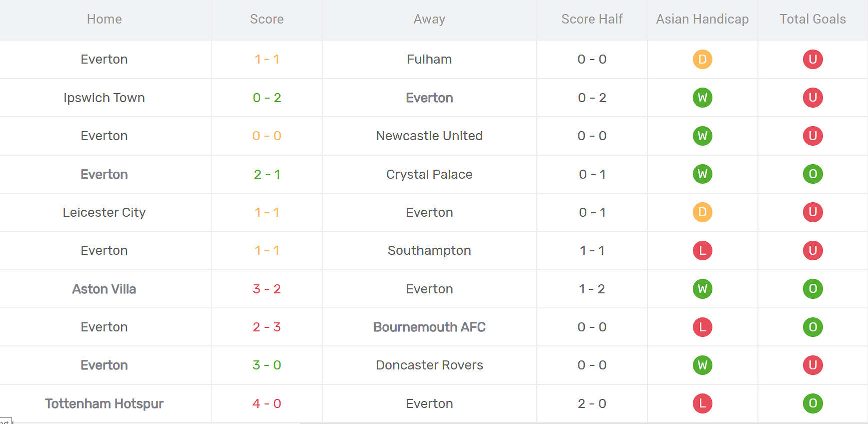Image resolution: width=868 pixels, height=424 pixels.
Task: Click the 1 - 2 half score
Action: pos(592,289)
